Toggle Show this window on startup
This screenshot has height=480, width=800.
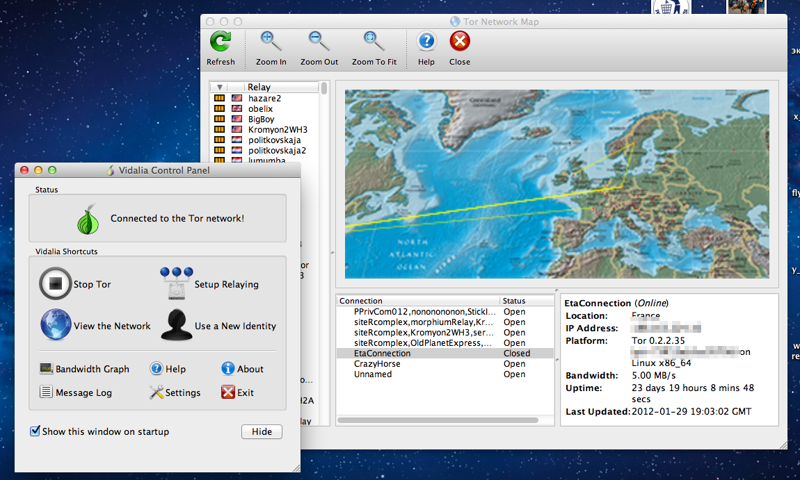pyautogui.click(x=35, y=432)
